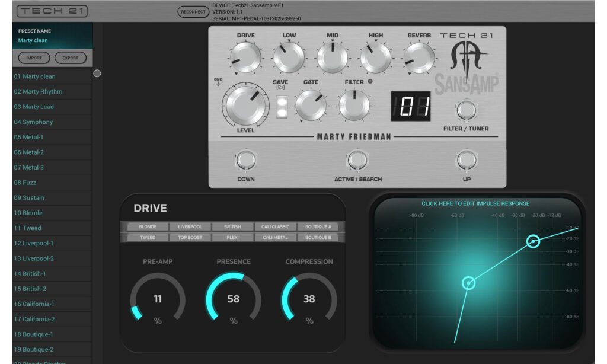Click the PRESENCE dial at 58%

tap(233, 299)
